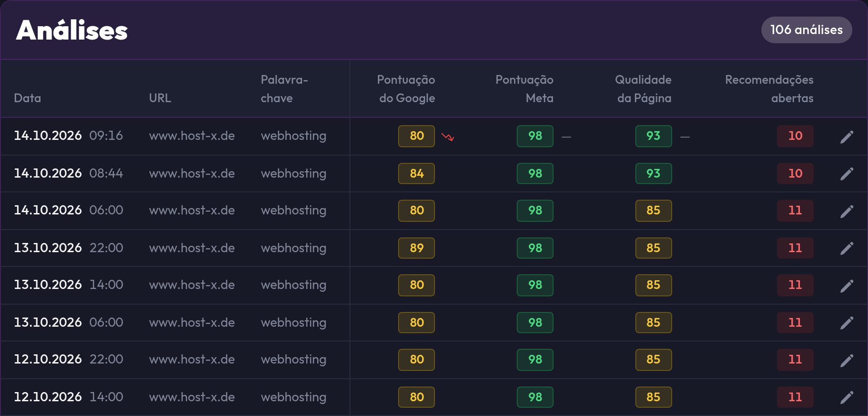868x416 pixels.
Task: Click the Data column header
Action: [28, 98]
